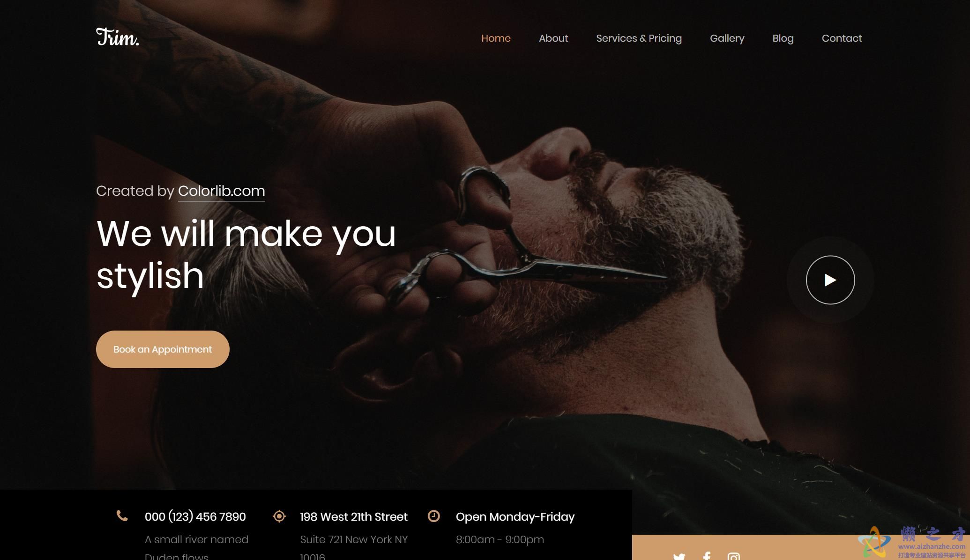Click the phone handset icon
The image size is (970, 560).
pos(122,516)
